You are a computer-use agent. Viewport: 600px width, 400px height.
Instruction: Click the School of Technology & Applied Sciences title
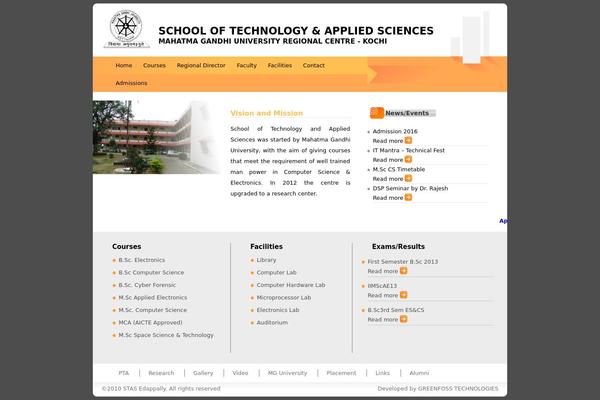(x=296, y=31)
